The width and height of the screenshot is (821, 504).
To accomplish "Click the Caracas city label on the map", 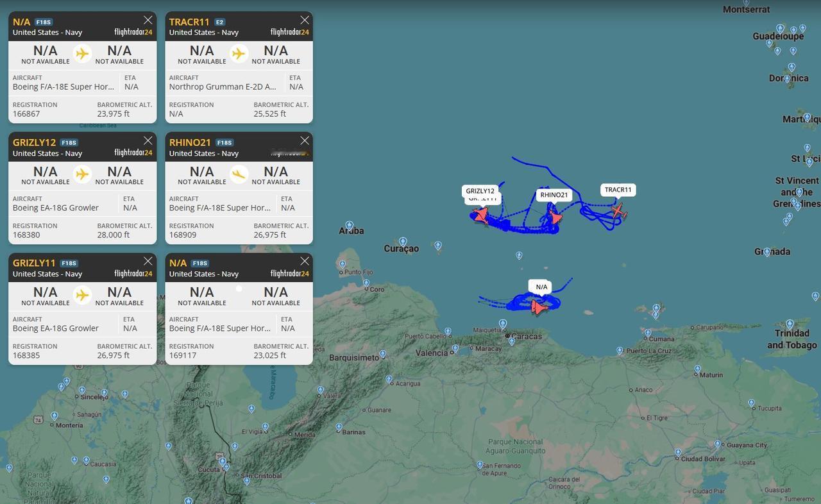I will pos(527,336).
